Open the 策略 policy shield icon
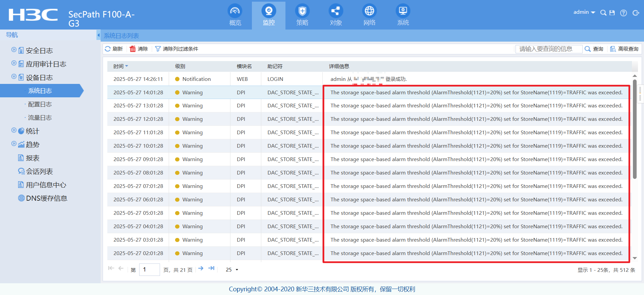 (x=302, y=12)
